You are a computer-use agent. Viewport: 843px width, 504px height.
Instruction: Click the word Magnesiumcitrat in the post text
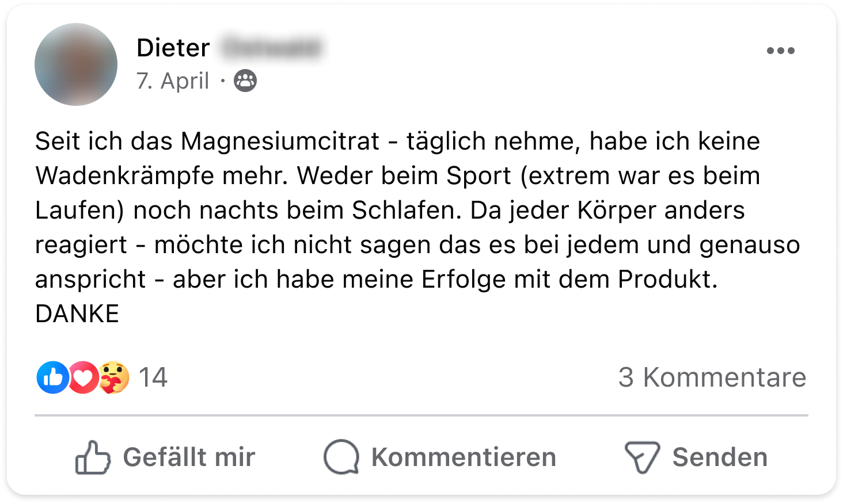[280, 142]
